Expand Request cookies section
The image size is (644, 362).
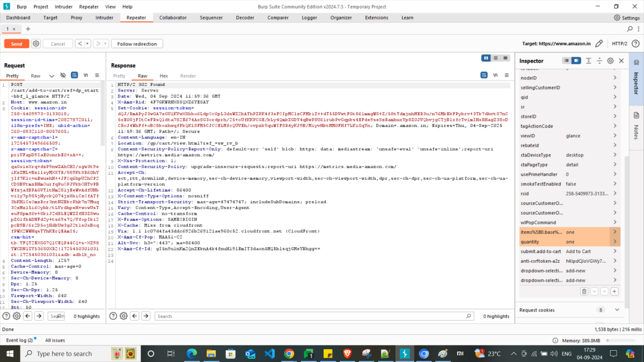pos(617,310)
